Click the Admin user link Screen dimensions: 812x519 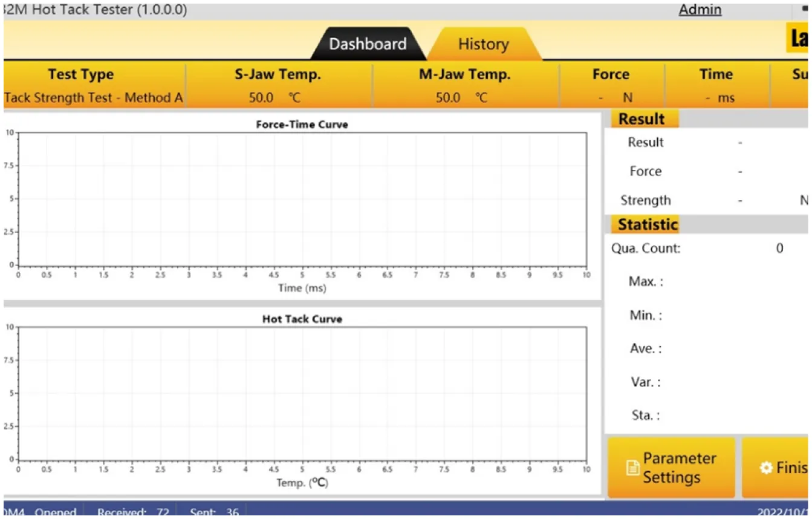click(700, 10)
